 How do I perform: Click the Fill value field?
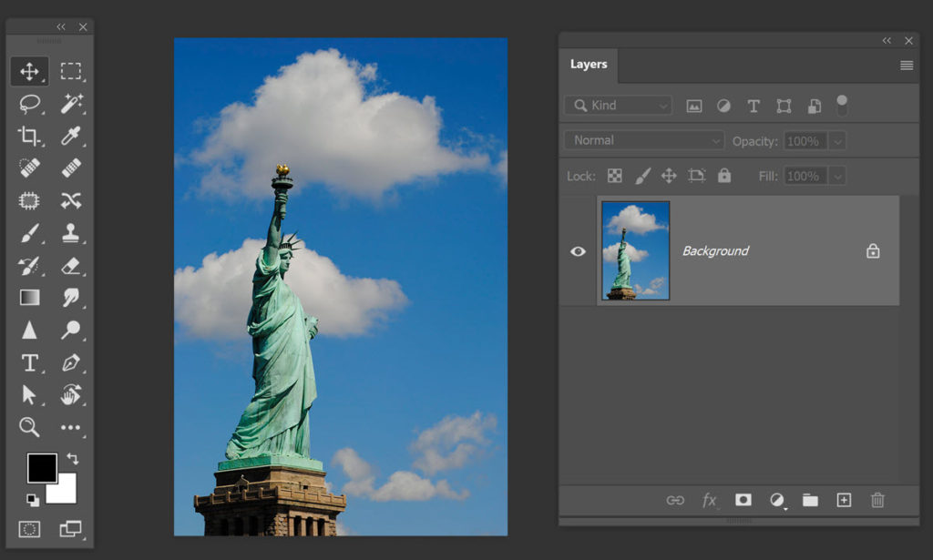tap(805, 177)
